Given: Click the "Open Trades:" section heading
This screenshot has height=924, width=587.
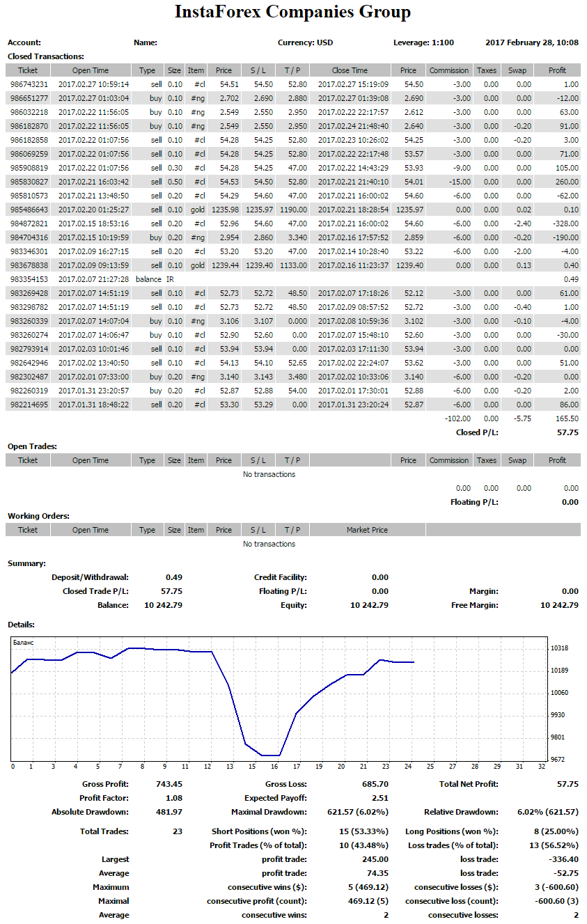Looking at the screenshot, I should pos(32,446).
